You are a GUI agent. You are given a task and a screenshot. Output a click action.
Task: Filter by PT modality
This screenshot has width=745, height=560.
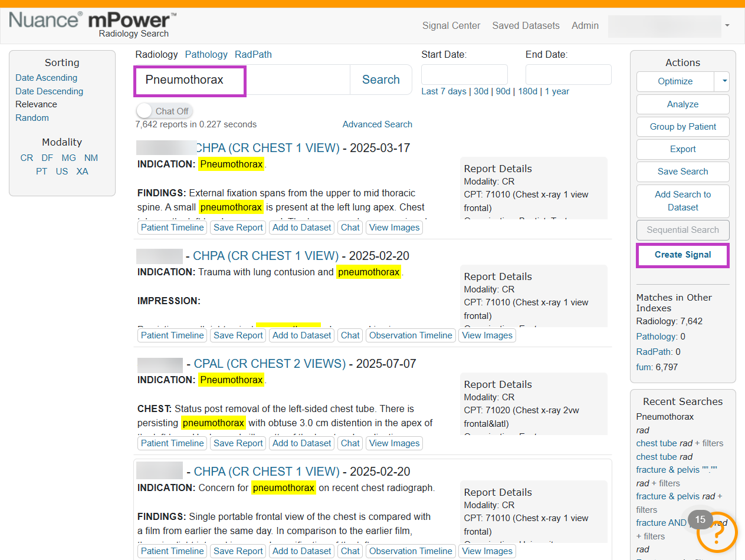(x=41, y=172)
